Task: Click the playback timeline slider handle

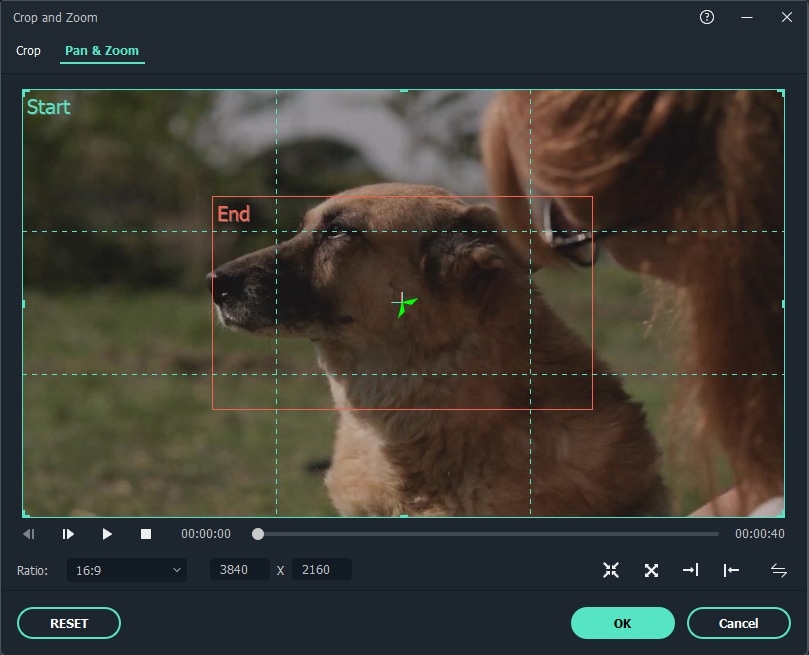Action: [258, 534]
